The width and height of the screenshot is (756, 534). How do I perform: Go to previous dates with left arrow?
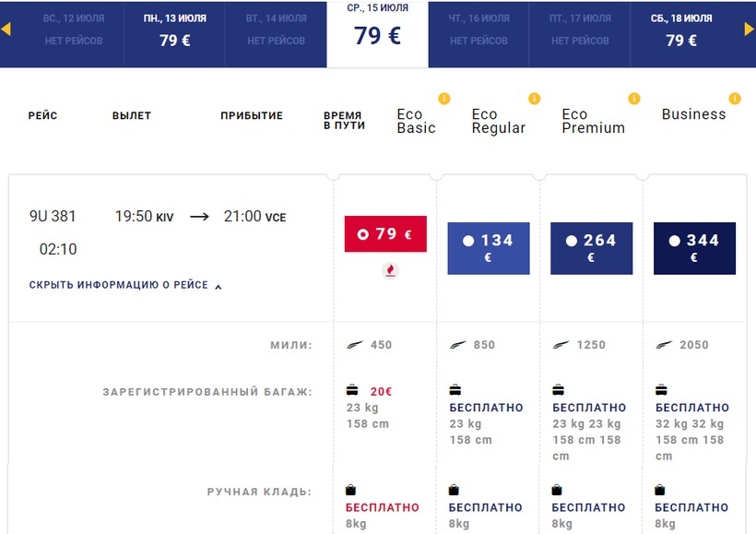click(x=6, y=30)
